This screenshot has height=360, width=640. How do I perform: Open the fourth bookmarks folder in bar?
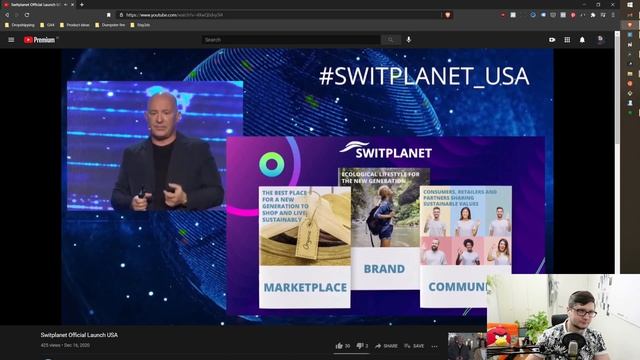point(110,25)
